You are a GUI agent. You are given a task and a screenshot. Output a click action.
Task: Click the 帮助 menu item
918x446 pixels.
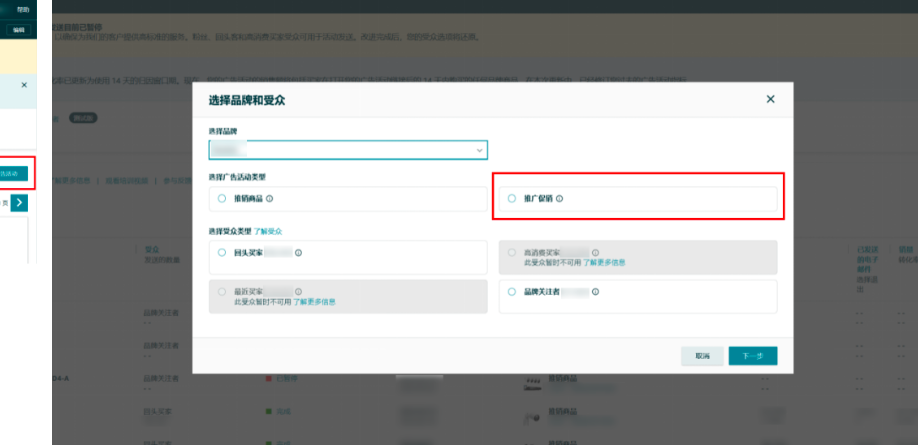click(23, 10)
